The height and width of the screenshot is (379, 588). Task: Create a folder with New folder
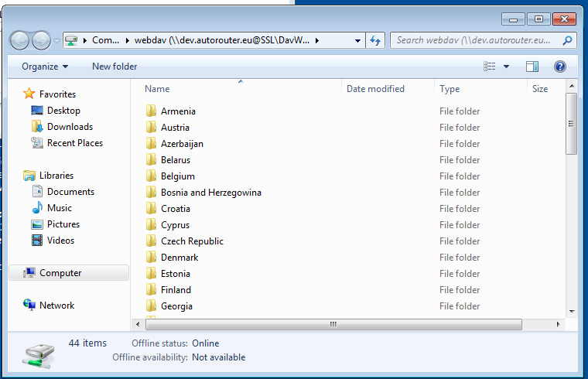[115, 67]
